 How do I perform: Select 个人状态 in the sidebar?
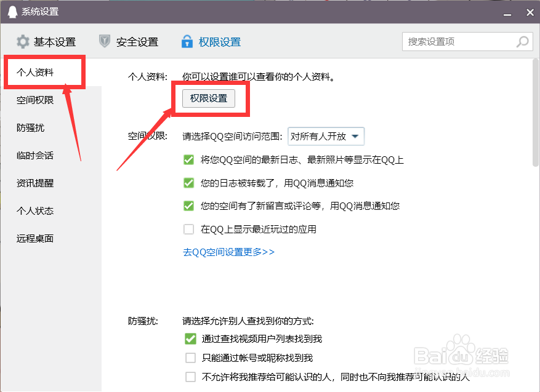pos(35,210)
